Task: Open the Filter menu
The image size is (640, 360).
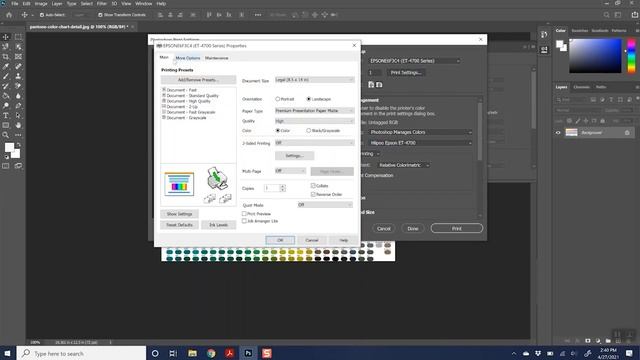Action: [x=102, y=4]
